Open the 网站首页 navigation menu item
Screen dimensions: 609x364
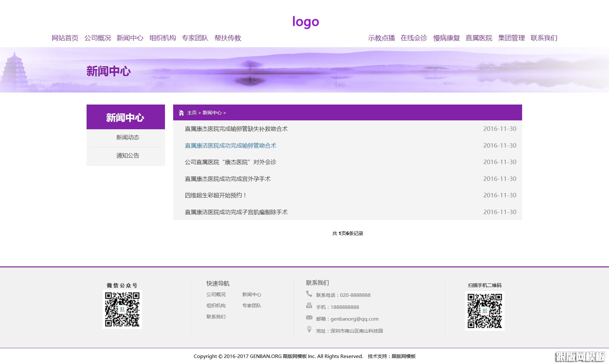click(65, 38)
